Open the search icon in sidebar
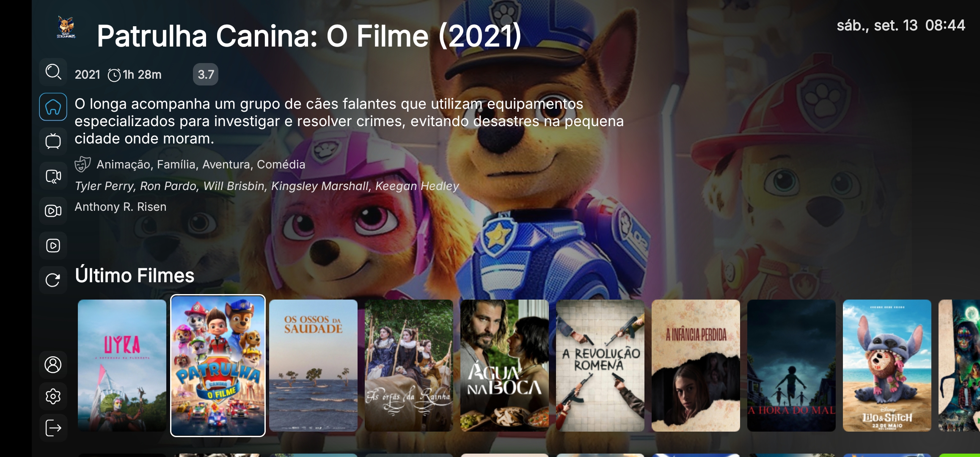Image resolution: width=980 pixels, height=457 pixels. [53, 72]
